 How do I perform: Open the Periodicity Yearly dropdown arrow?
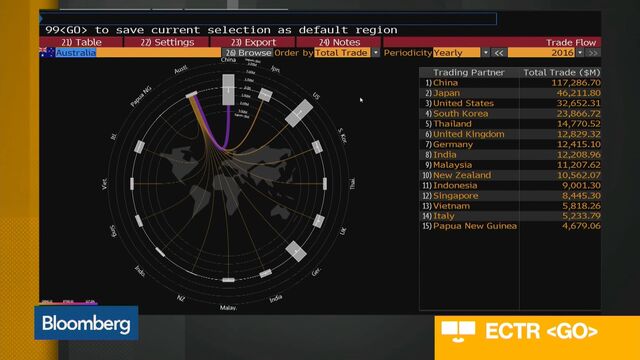point(485,53)
